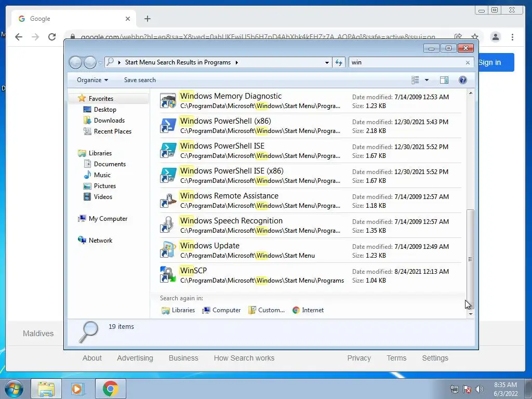Click the volume speaker tray icon
532x399 pixels.
click(479, 389)
